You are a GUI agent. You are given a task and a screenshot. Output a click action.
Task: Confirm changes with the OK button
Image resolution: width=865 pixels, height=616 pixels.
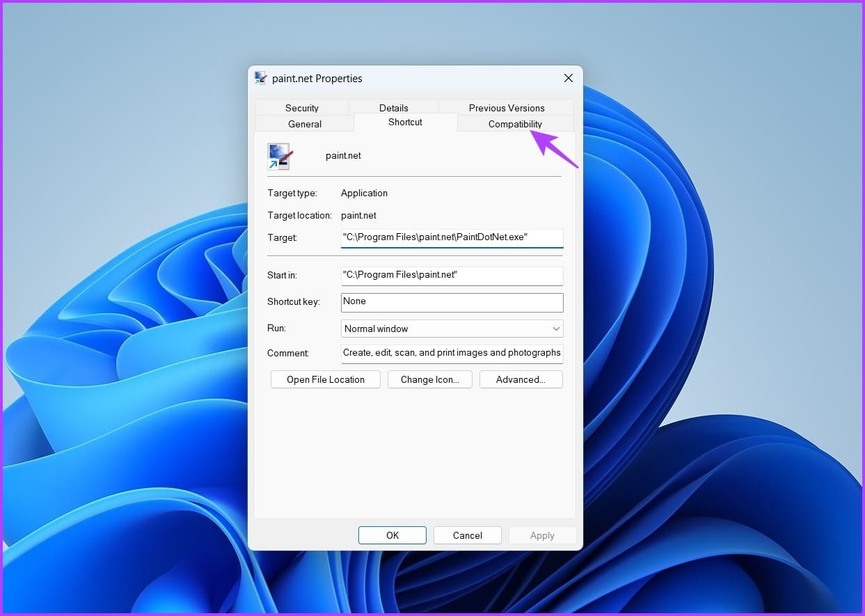pos(392,535)
